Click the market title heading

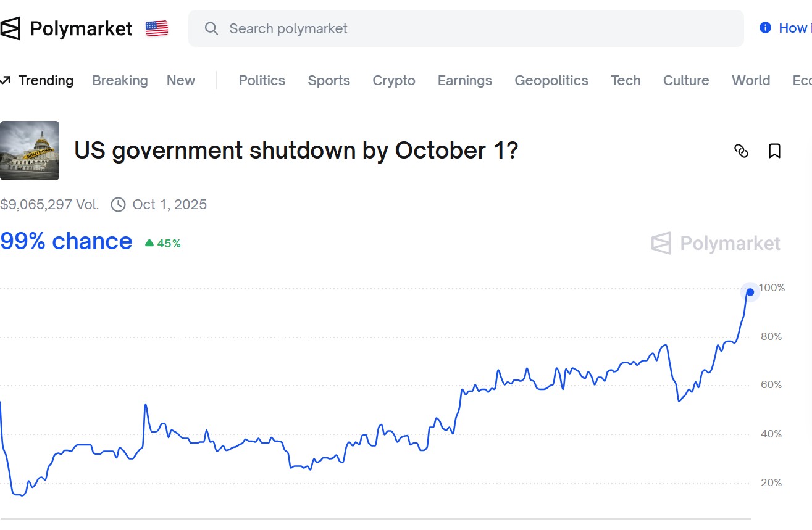click(x=296, y=151)
